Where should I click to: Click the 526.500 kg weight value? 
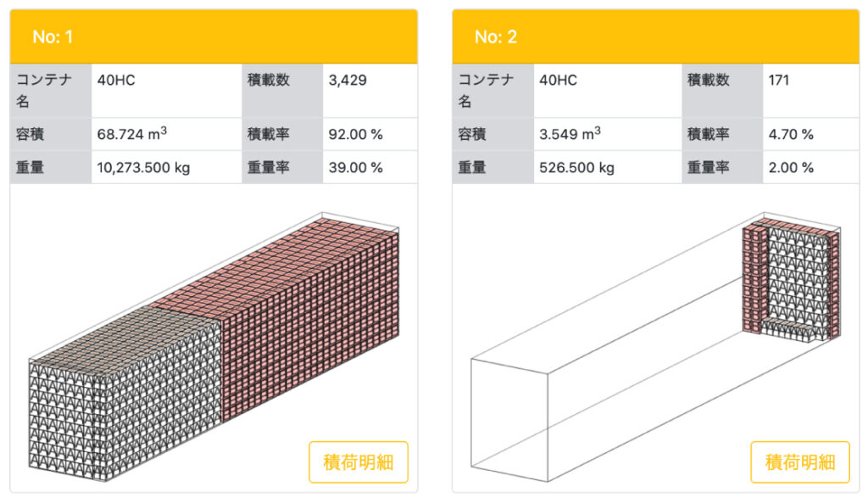click(x=576, y=167)
